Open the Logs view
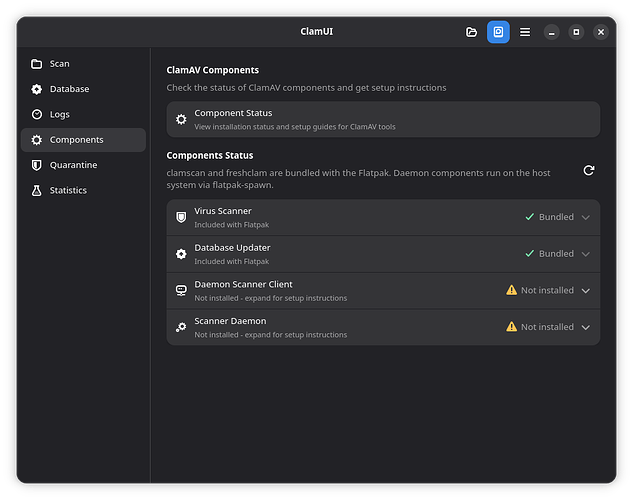 (x=60, y=115)
